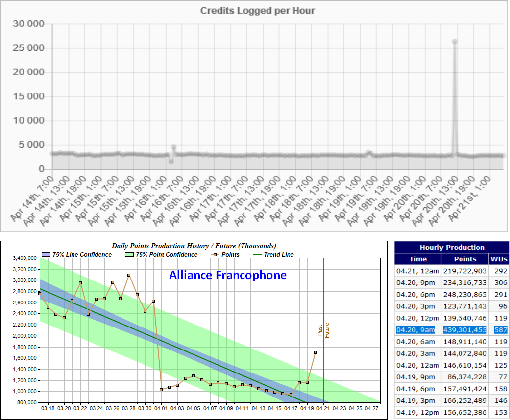Click the Alliance Francophone team label
Image resolution: width=510 pixels, height=420 pixels.
pyautogui.click(x=228, y=275)
